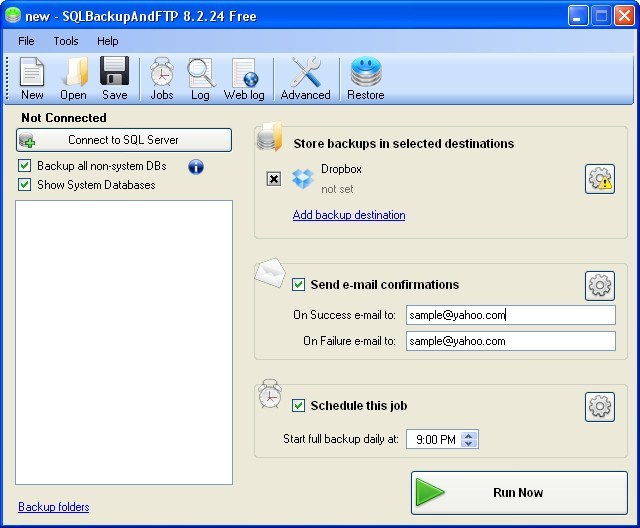Open the Web log toolbar icon
Viewport: 640px width, 528px height.
(x=244, y=78)
